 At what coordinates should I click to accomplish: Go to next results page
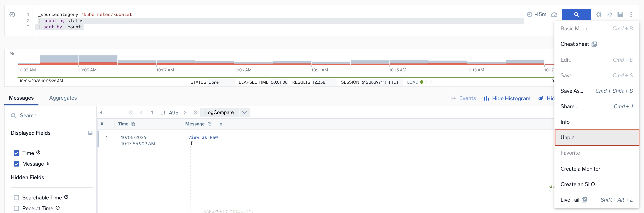tap(185, 113)
